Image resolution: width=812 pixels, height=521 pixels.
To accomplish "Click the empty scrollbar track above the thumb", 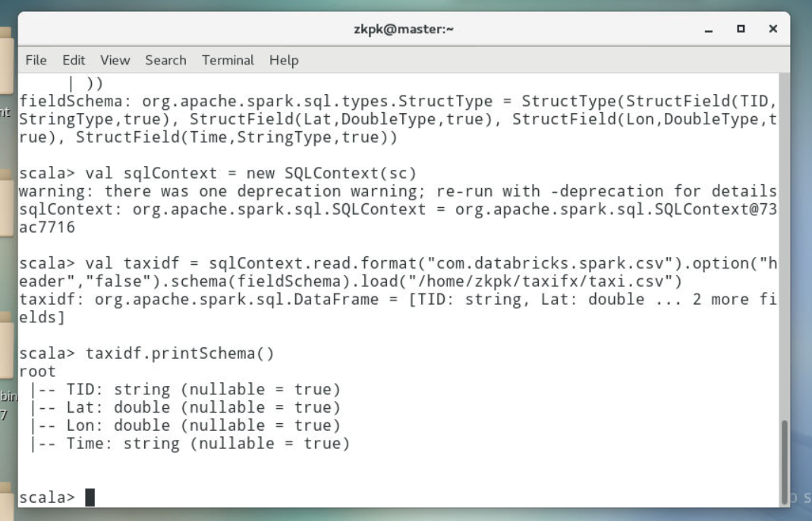I will click(x=785, y=246).
